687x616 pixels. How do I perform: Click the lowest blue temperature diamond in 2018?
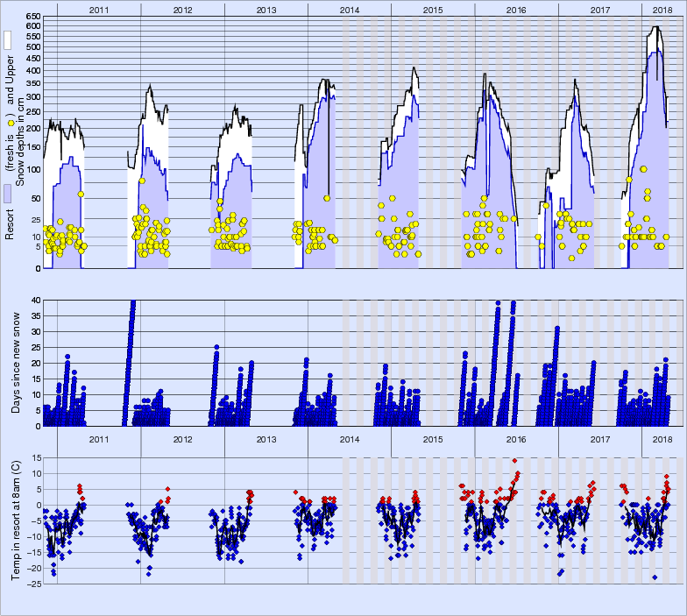(655, 577)
